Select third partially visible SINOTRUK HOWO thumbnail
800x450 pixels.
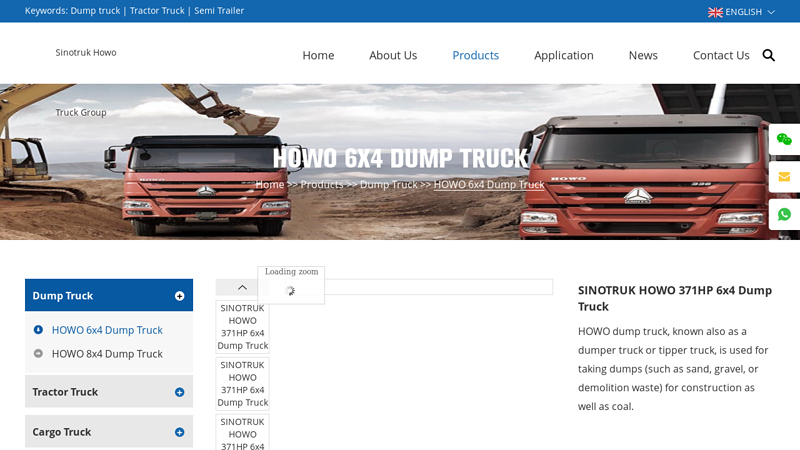(242, 433)
